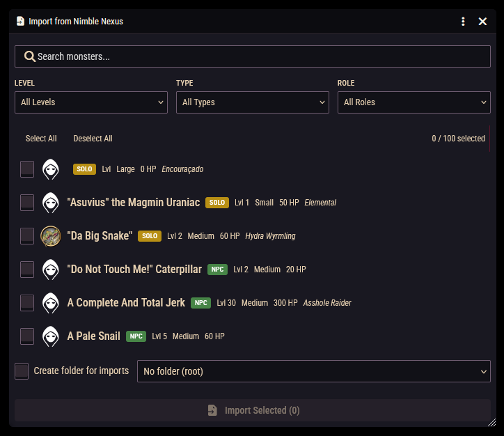Click the avatar for Do Not Touch Me Caterpillar
504x436 pixels.
[51, 270]
